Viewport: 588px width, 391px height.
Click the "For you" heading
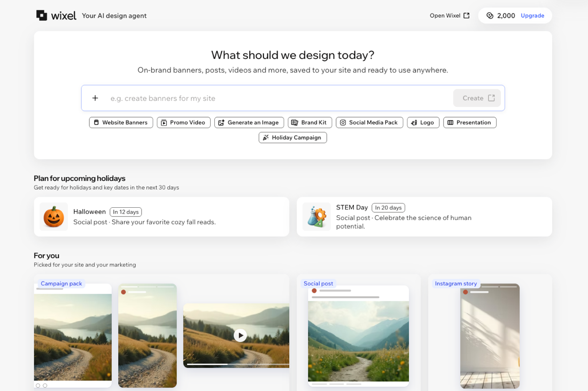point(47,256)
